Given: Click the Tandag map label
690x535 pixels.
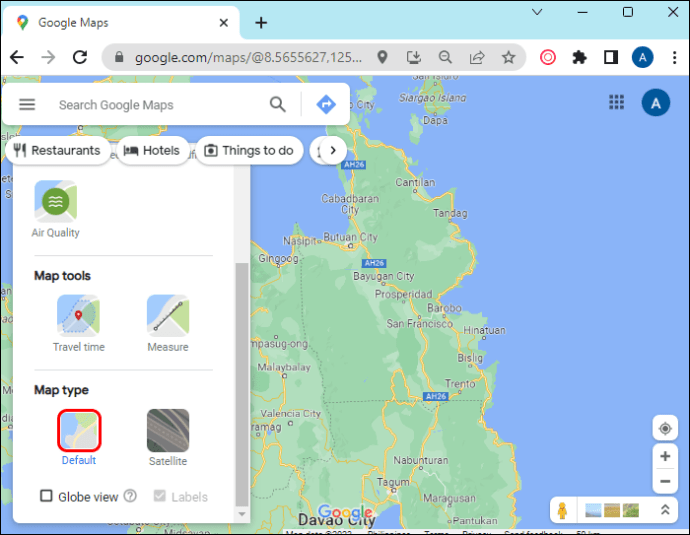Looking at the screenshot, I should [x=450, y=213].
